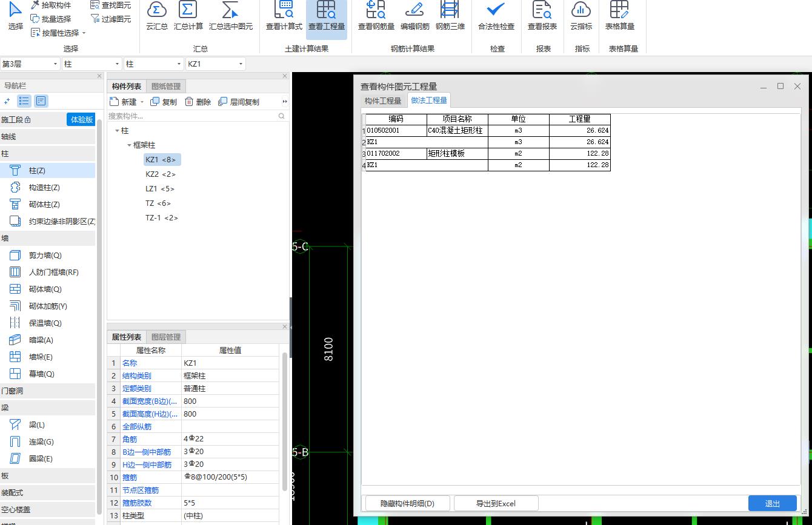The image size is (812, 525).
Task: Switch to 图层管理 tab
Action: tap(165, 337)
